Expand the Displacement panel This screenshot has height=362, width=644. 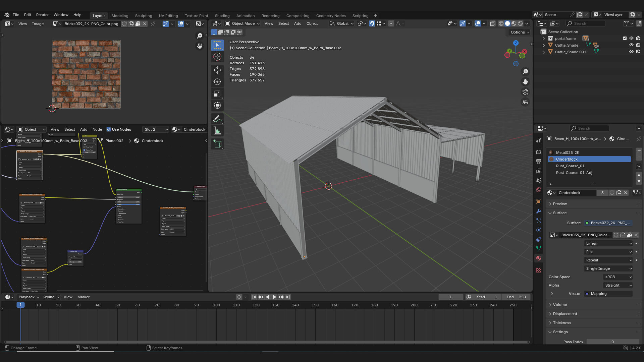pos(565,314)
